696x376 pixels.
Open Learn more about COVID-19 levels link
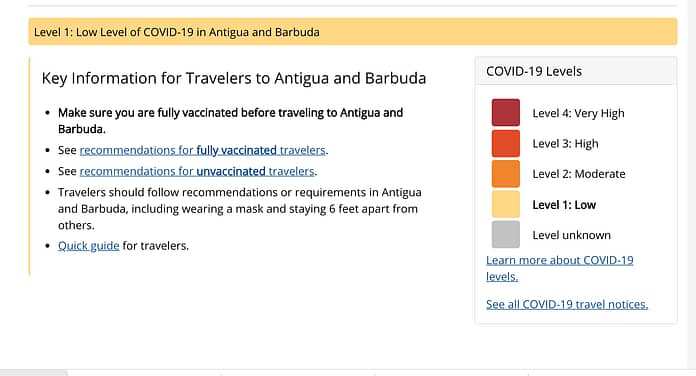pos(559,268)
